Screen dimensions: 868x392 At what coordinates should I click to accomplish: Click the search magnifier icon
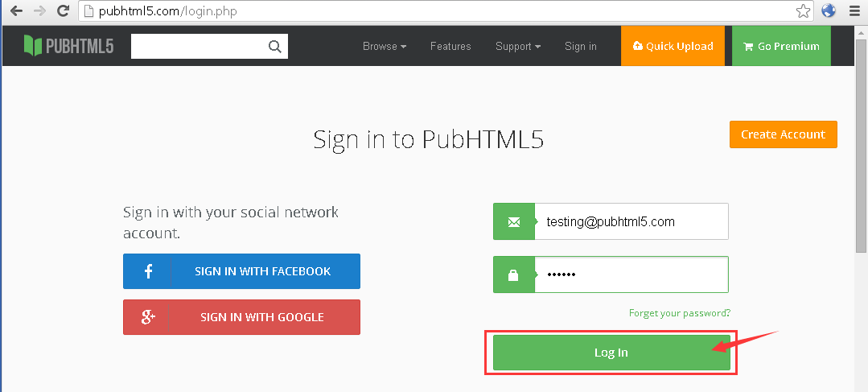click(x=275, y=47)
